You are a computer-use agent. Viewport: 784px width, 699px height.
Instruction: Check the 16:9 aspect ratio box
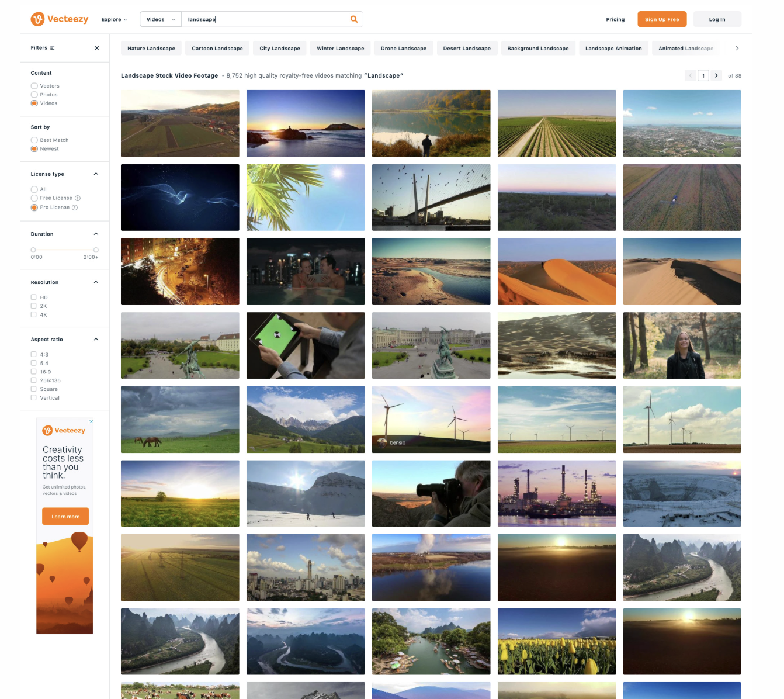click(34, 372)
